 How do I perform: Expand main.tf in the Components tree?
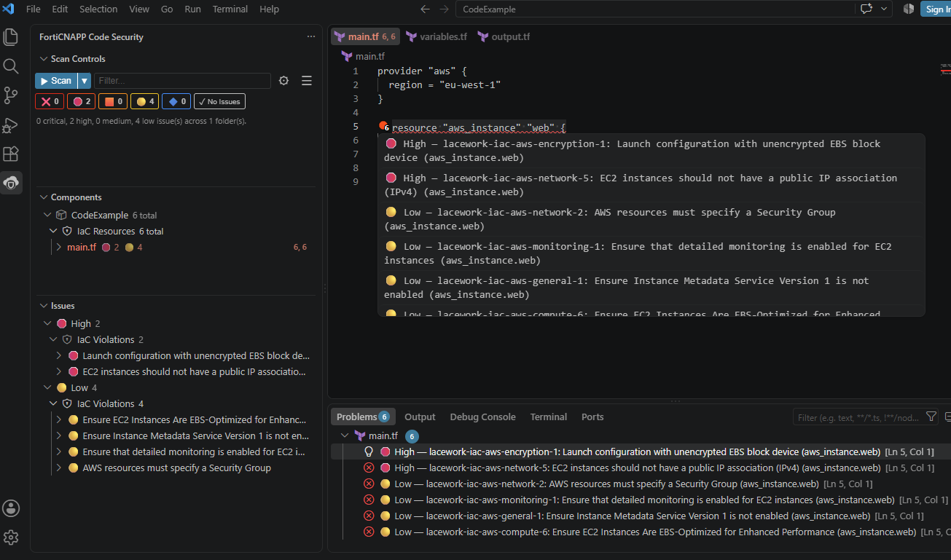[x=58, y=248]
